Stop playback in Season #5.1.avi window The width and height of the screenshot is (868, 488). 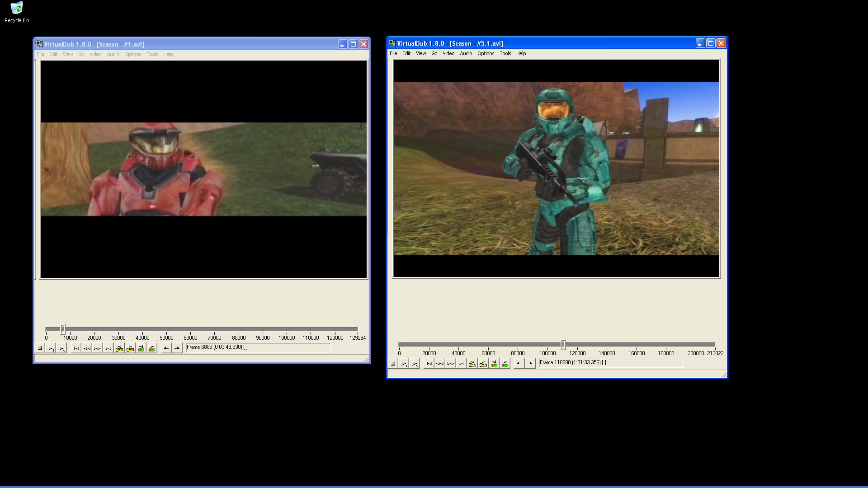tap(393, 364)
